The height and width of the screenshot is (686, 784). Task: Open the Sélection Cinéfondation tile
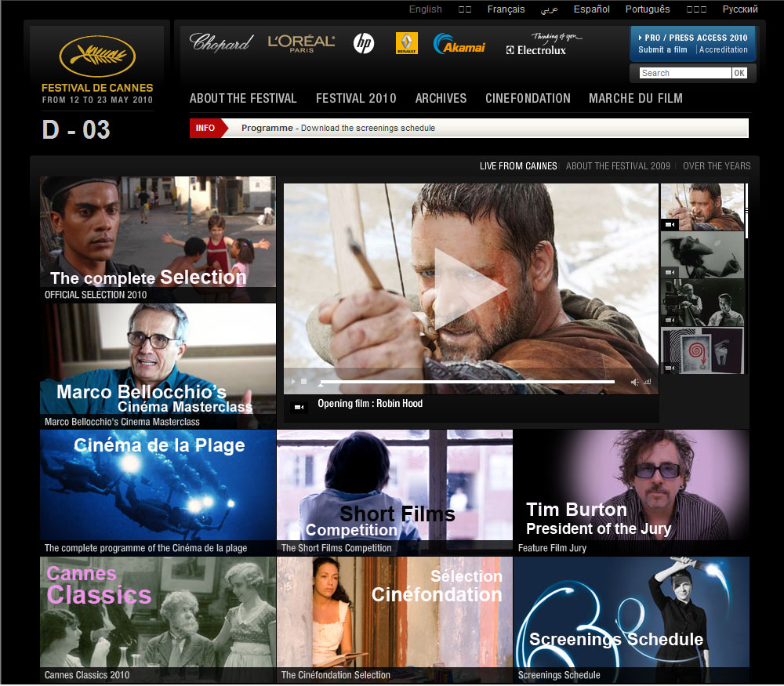point(394,619)
